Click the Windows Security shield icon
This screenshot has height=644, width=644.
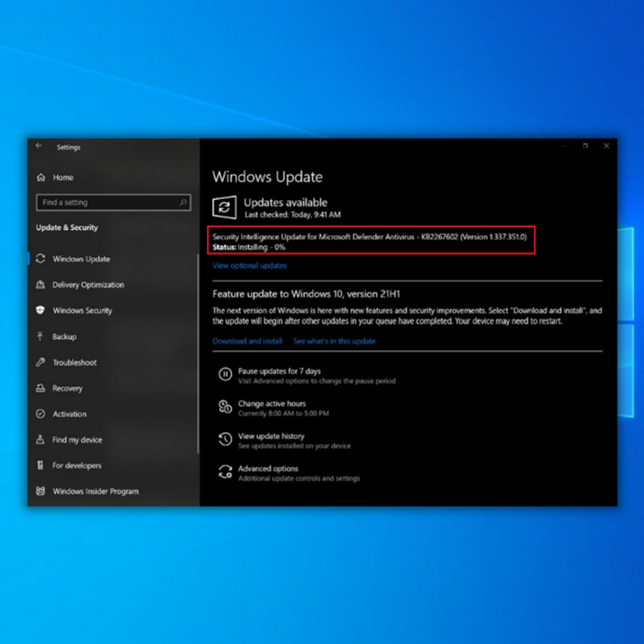(40, 310)
